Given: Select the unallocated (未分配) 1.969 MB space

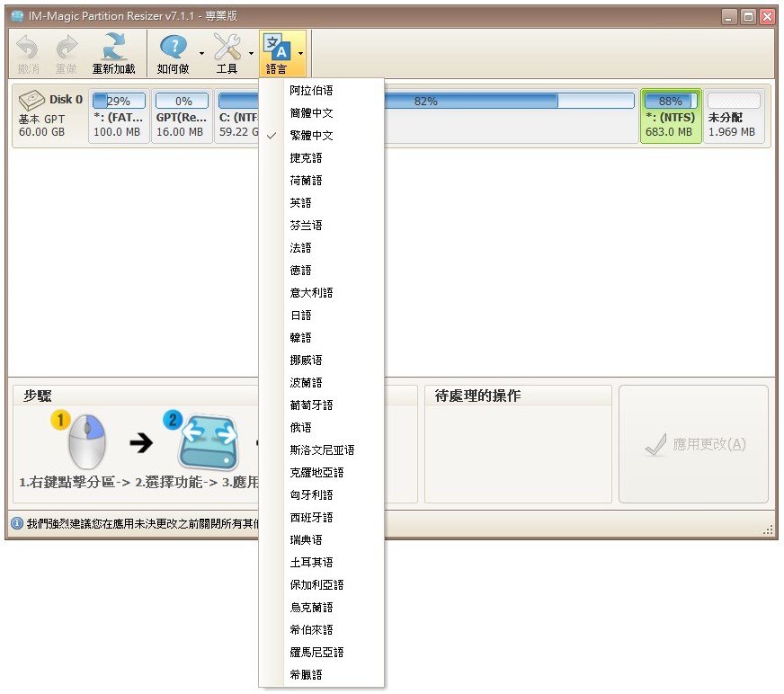Looking at the screenshot, I should (x=734, y=116).
